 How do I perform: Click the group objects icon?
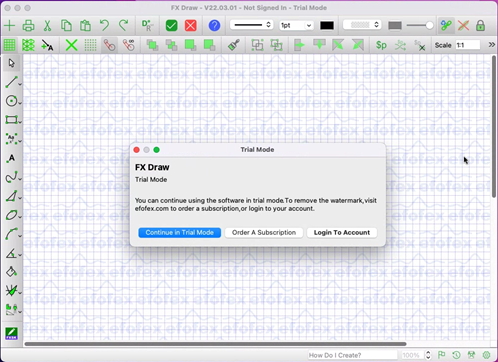257,45
